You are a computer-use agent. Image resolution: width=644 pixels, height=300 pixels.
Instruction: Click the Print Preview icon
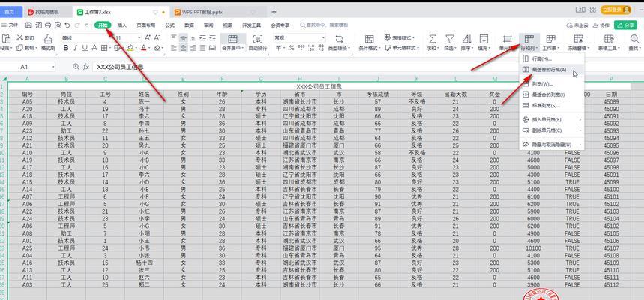tap(58, 25)
